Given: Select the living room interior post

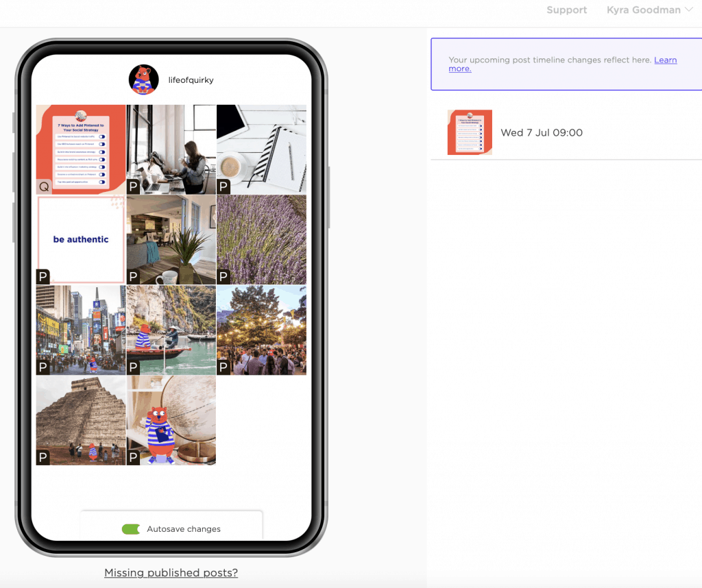Looking at the screenshot, I should [171, 239].
